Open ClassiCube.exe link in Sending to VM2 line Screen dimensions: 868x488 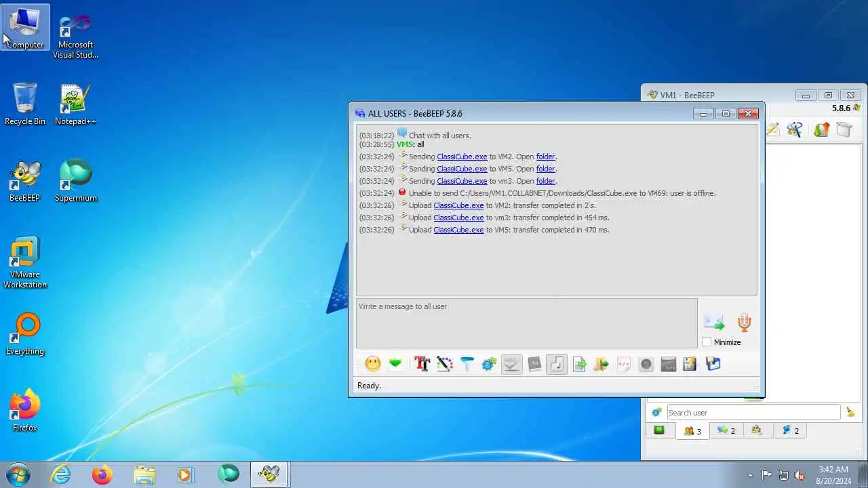462,157
